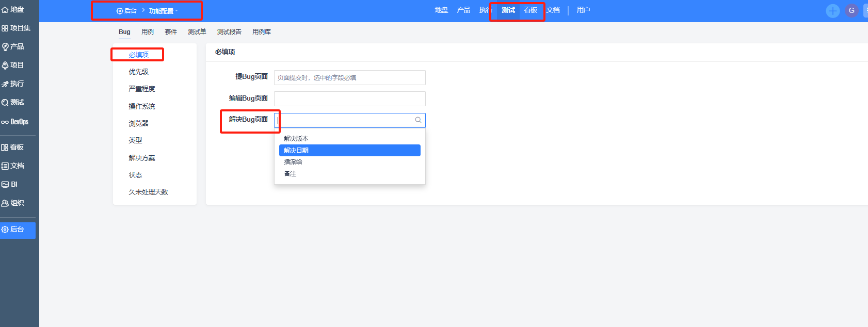This screenshot has height=327, width=868.
Task: Open 产品 in the left sidebar
Action: 13,47
